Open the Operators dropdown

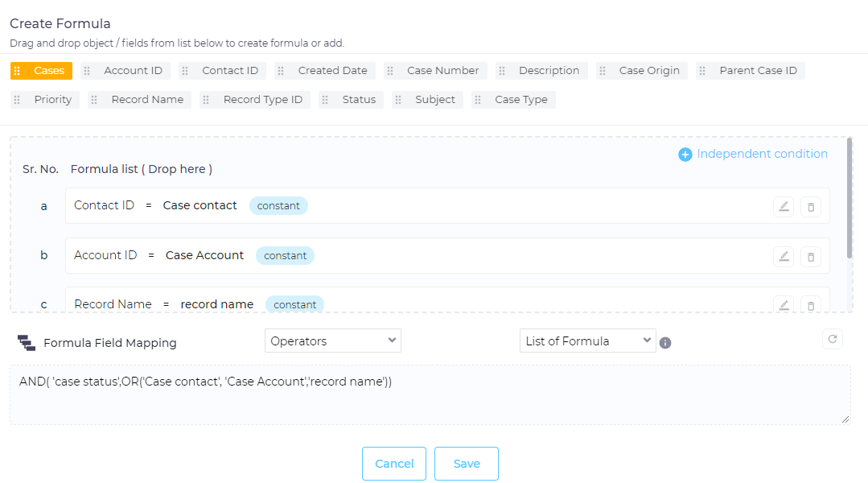(332, 341)
